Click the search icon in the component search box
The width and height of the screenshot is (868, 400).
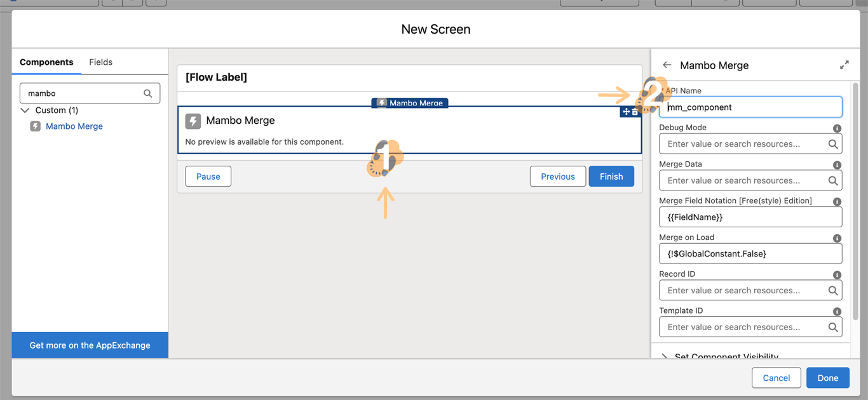(x=148, y=93)
